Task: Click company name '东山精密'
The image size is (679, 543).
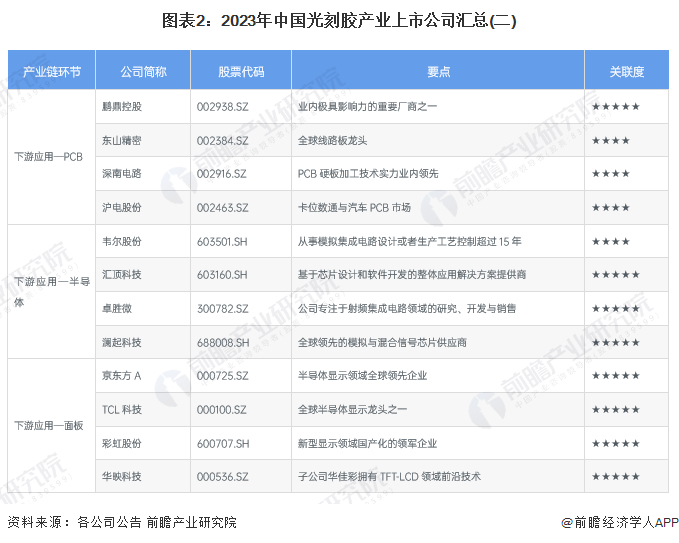Action: click(122, 140)
